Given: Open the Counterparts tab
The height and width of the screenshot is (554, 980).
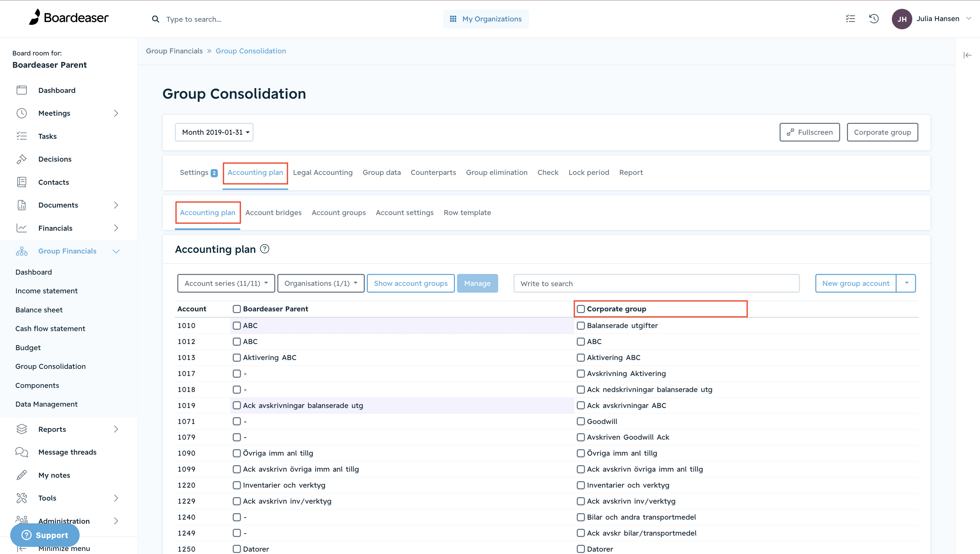Looking at the screenshot, I should coord(433,173).
